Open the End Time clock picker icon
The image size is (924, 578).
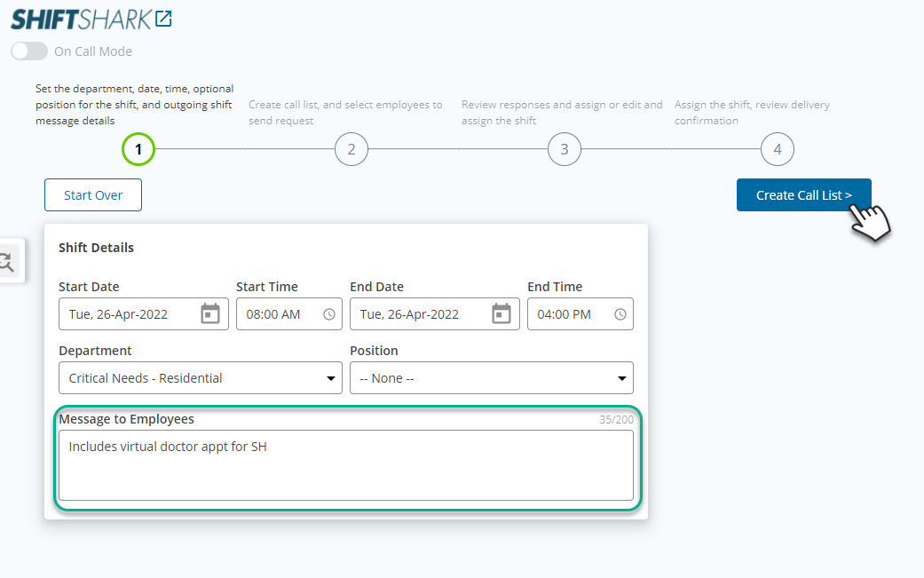[x=620, y=314]
